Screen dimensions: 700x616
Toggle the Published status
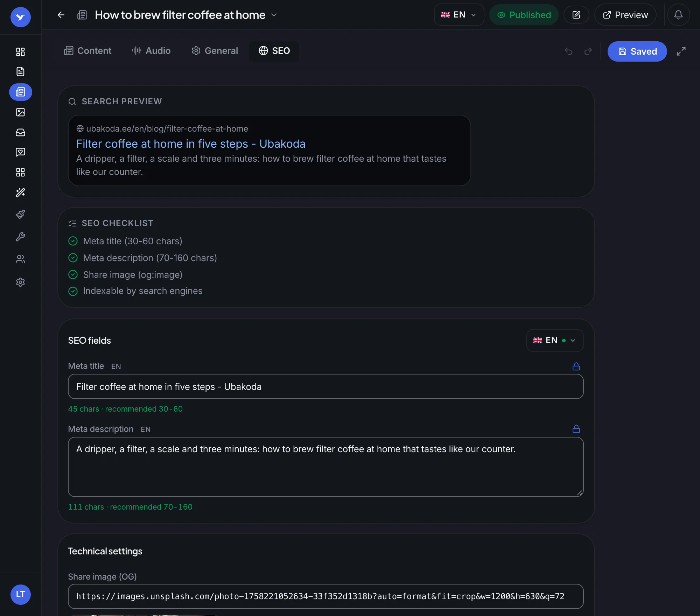click(524, 15)
